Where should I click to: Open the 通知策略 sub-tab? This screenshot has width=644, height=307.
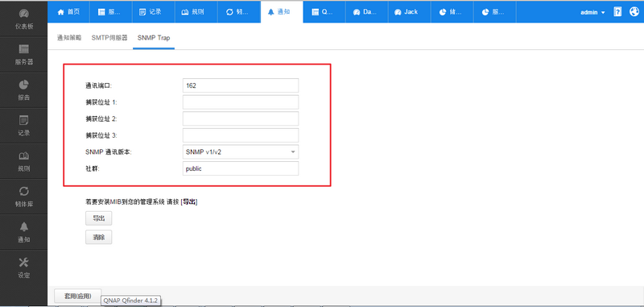[69, 38]
